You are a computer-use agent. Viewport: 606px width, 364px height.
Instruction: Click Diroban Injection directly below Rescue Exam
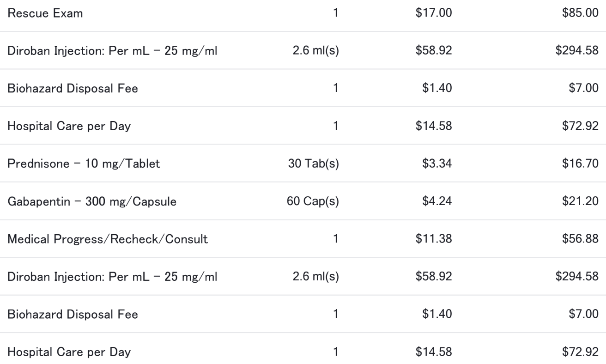click(113, 51)
